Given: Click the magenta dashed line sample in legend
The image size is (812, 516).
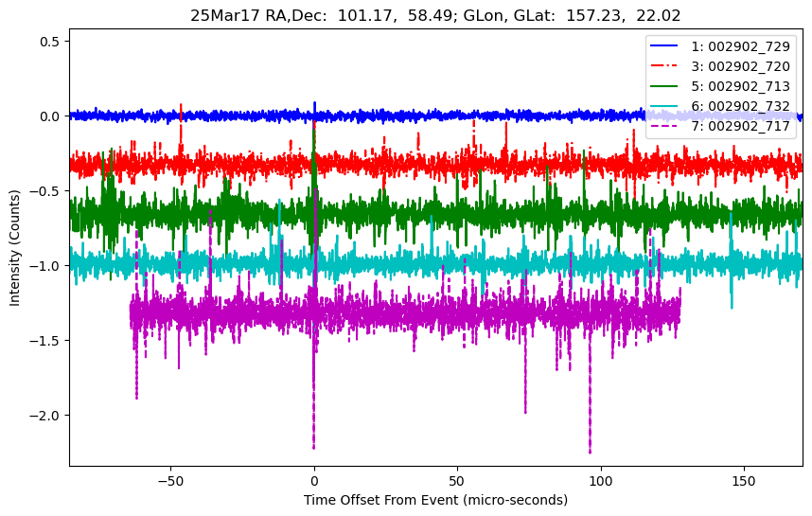Looking at the screenshot, I should point(664,126).
